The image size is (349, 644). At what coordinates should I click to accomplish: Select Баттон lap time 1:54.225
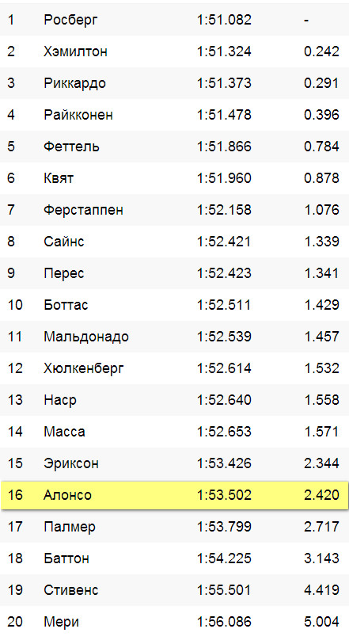(x=224, y=558)
